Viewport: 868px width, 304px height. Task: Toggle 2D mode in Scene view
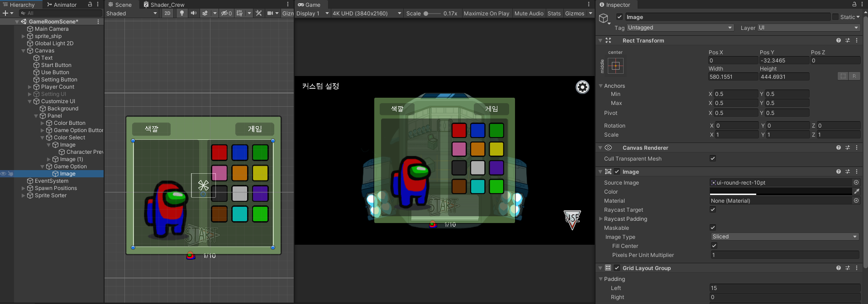coord(167,13)
